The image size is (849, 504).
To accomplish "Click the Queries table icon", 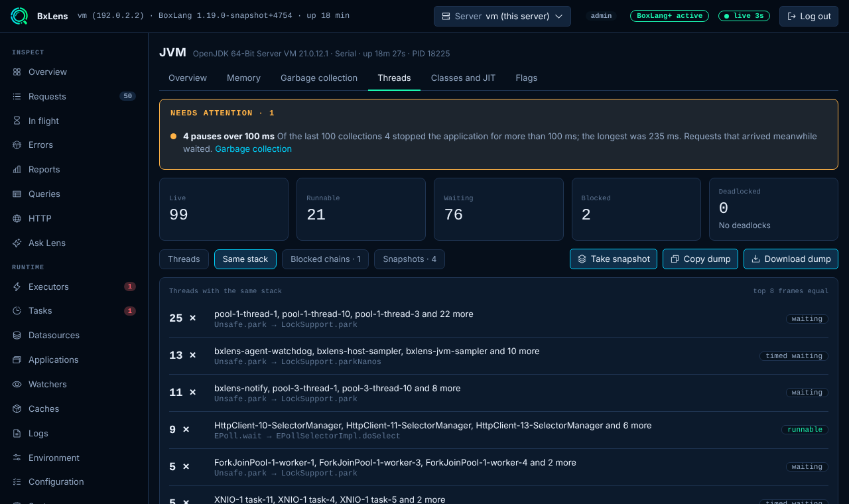I will (x=17, y=194).
